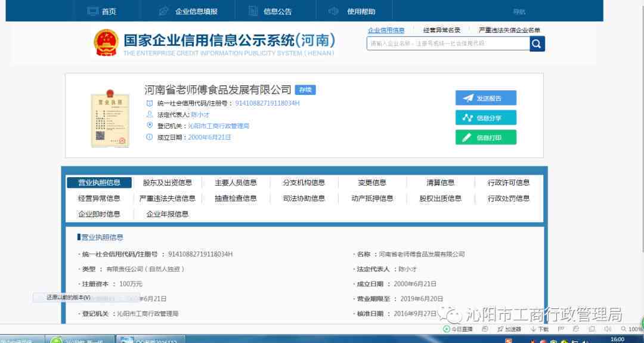Click the 下载 arrow icon in status bar
This screenshot has width=644, height=343.
[x=533, y=329]
